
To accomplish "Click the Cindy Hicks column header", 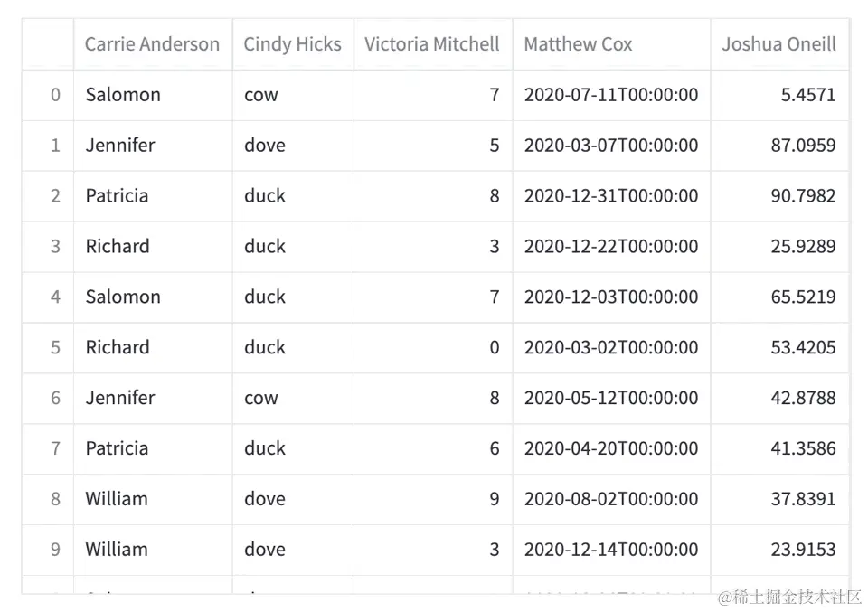I will [292, 44].
